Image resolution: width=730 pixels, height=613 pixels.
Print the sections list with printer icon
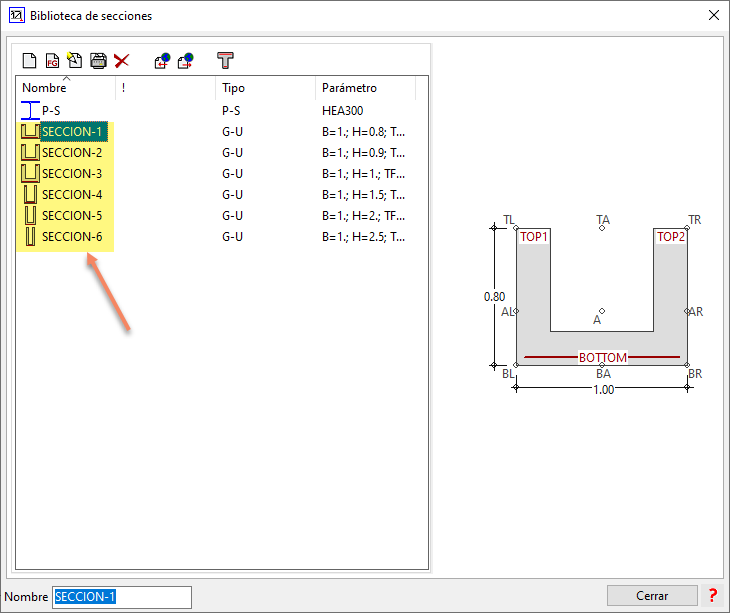(98, 61)
